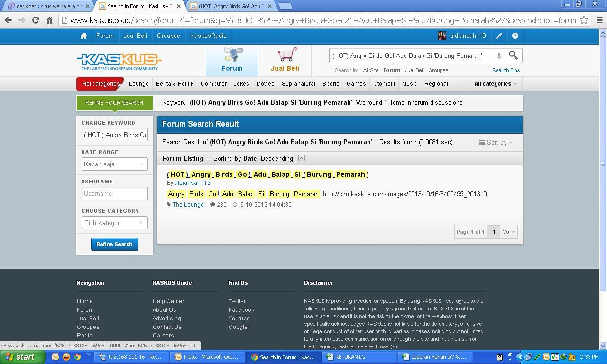
Task: Search in All Site scope
Action: click(371, 70)
